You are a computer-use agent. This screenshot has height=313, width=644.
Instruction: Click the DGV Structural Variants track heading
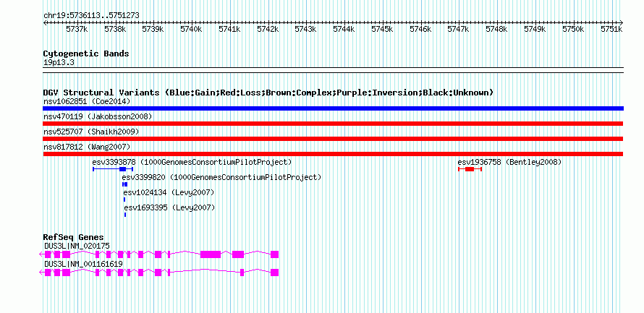click(x=268, y=93)
